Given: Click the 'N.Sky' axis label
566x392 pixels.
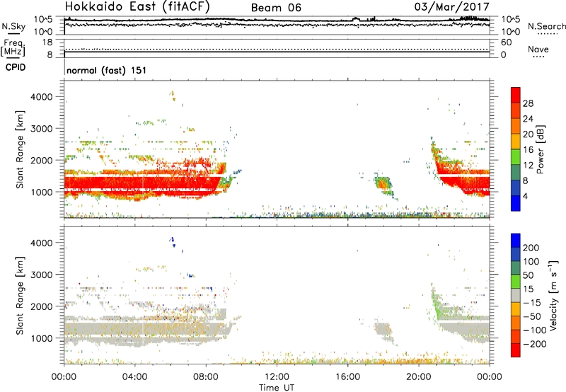Looking at the screenshot, I should point(13,26).
